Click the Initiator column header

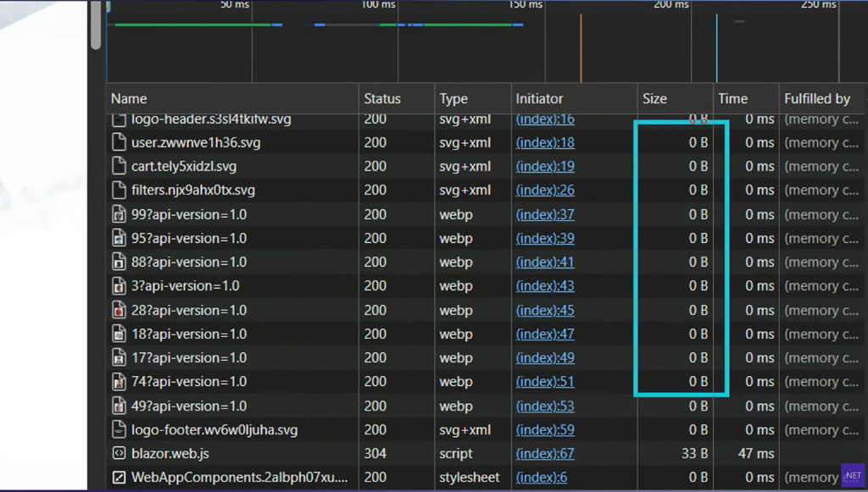pyautogui.click(x=539, y=99)
